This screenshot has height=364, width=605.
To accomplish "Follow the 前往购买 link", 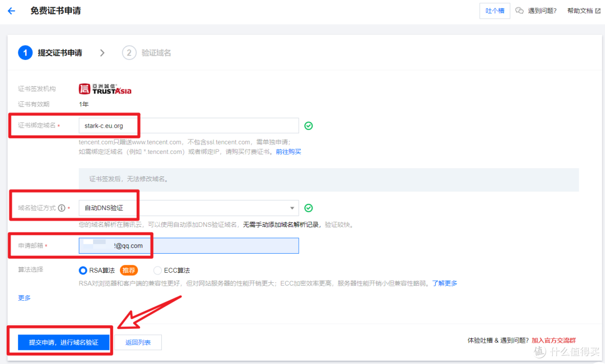I will (288, 152).
